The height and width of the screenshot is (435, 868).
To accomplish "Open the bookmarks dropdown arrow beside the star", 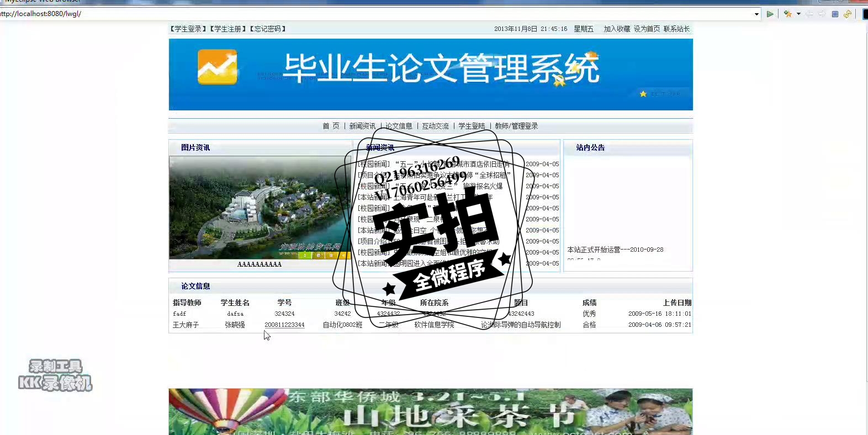I will coord(798,14).
